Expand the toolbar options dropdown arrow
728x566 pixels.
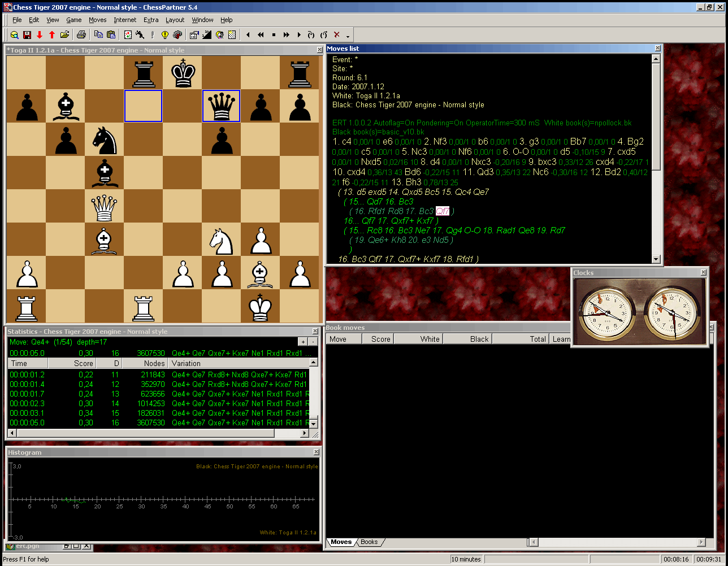[x=348, y=36]
